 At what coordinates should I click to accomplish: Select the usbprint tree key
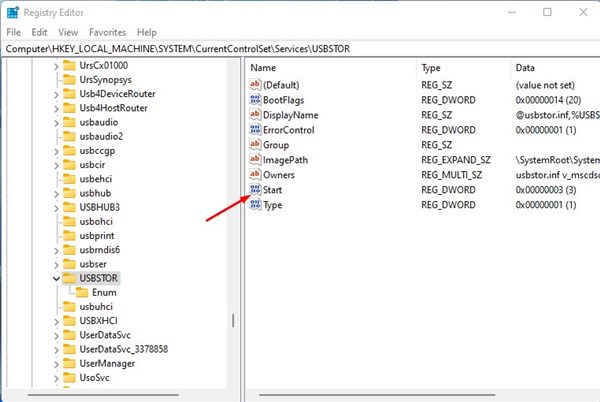coord(97,236)
